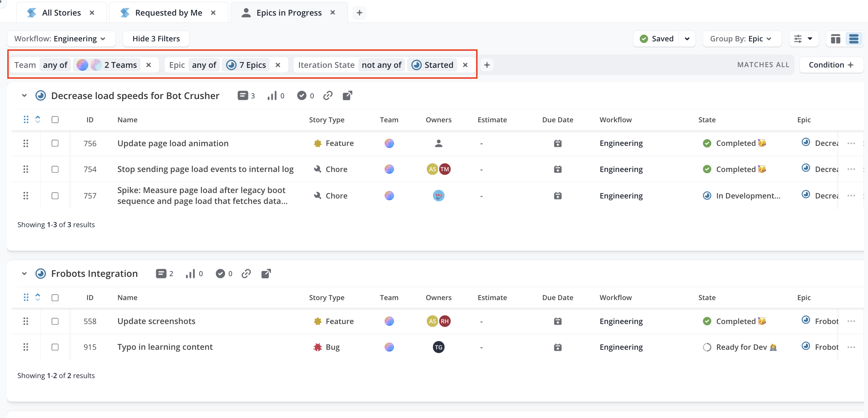Toggle select-all checkbox in Frobots table
Viewport: 868px width, 418px height.
(x=55, y=298)
